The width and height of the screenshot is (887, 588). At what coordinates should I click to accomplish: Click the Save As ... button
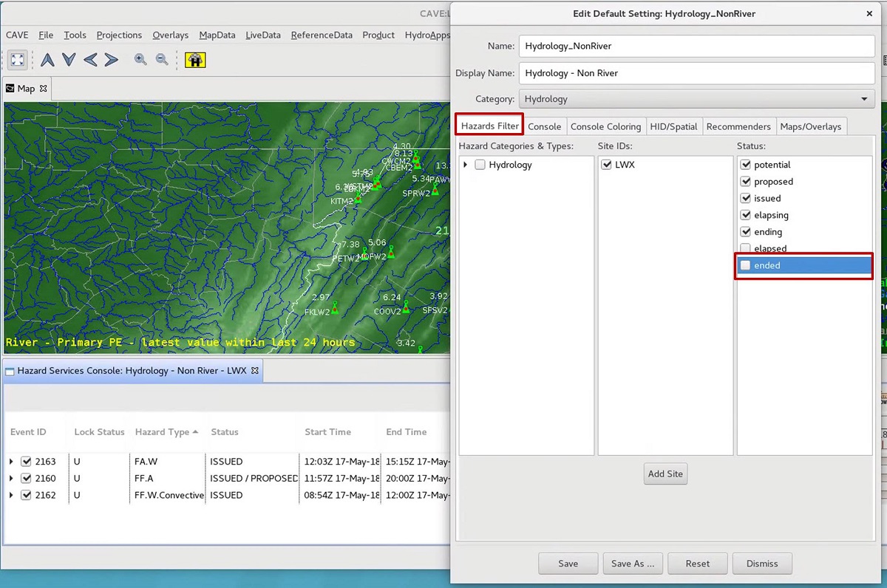coord(633,564)
